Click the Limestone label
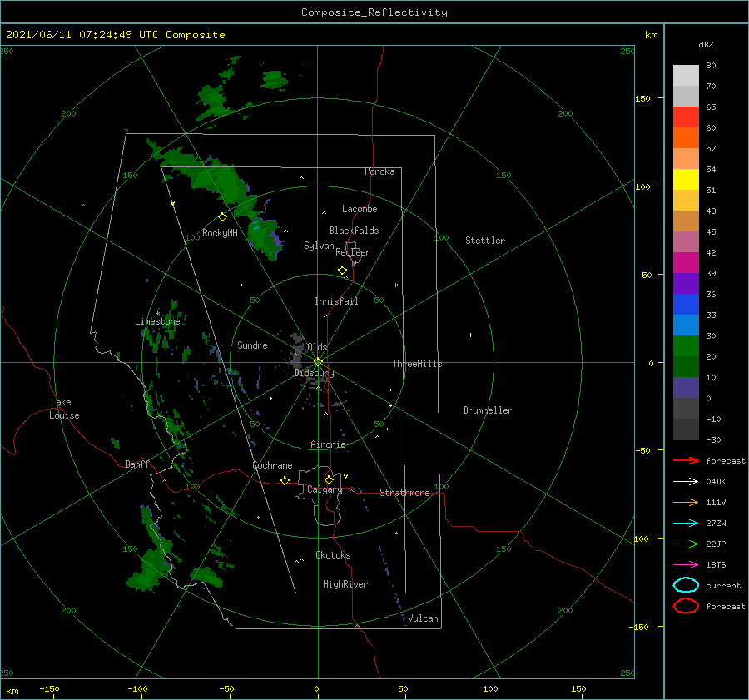The height and width of the screenshot is (700, 749). coord(157,321)
